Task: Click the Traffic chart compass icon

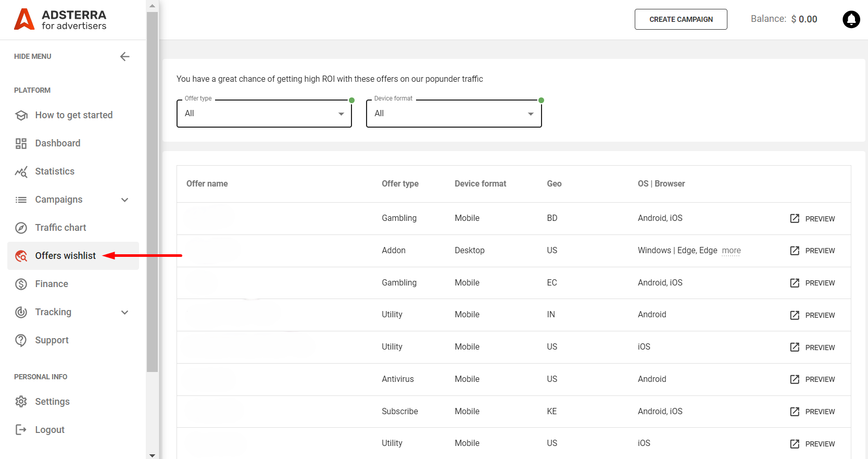Action: [21, 228]
